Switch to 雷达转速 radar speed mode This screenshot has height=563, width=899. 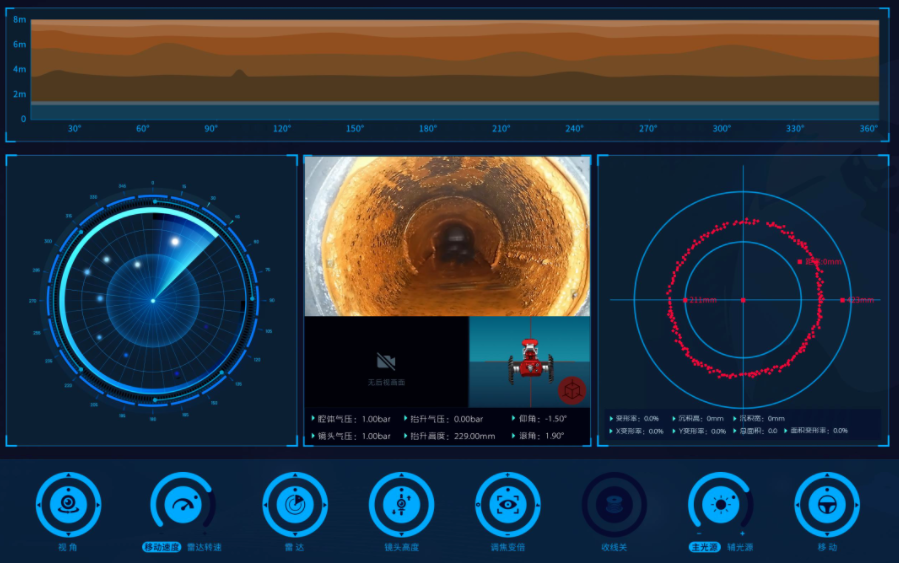click(x=204, y=547)
